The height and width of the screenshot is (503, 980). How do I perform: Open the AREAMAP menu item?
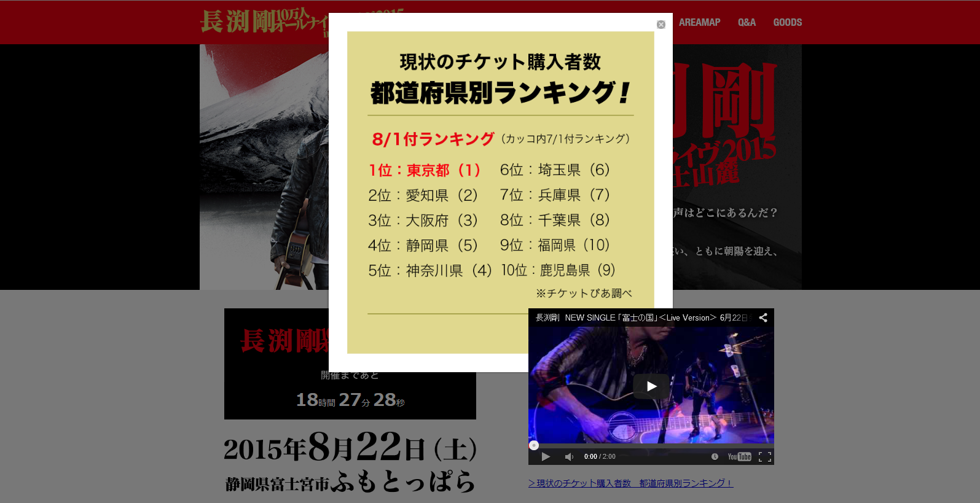[700, 22]
